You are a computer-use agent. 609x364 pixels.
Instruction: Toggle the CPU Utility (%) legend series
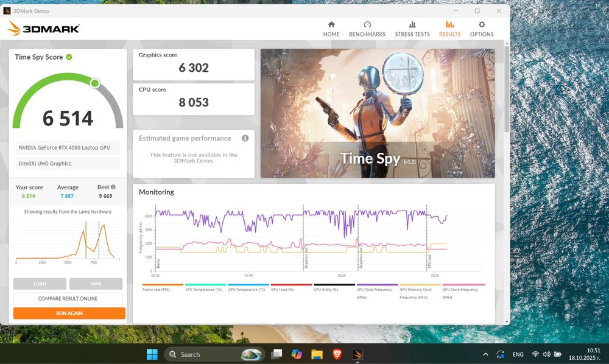(x=334, y=287)
